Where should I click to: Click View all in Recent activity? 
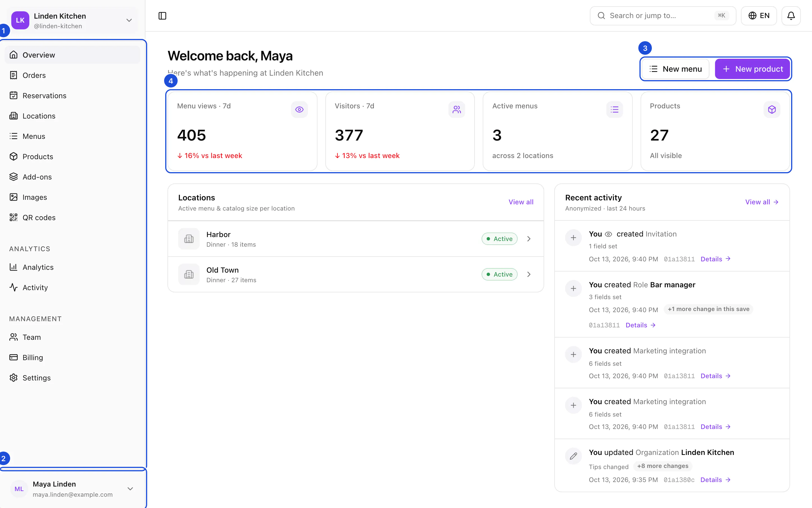click(762, 202)
